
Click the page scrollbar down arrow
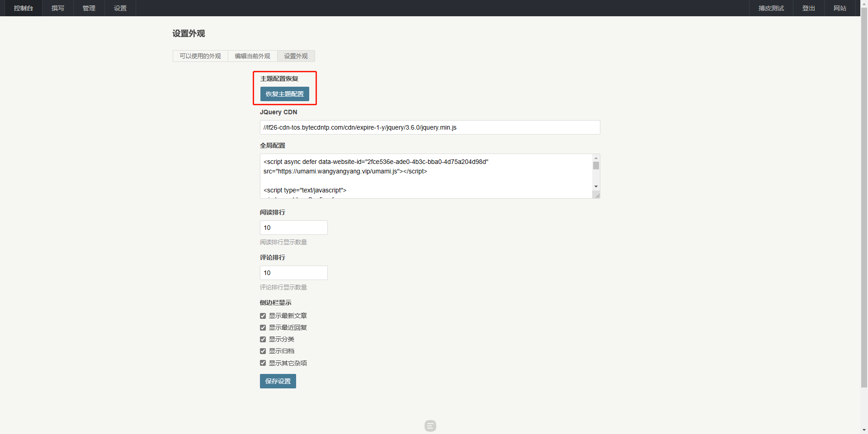coord(864,430)
